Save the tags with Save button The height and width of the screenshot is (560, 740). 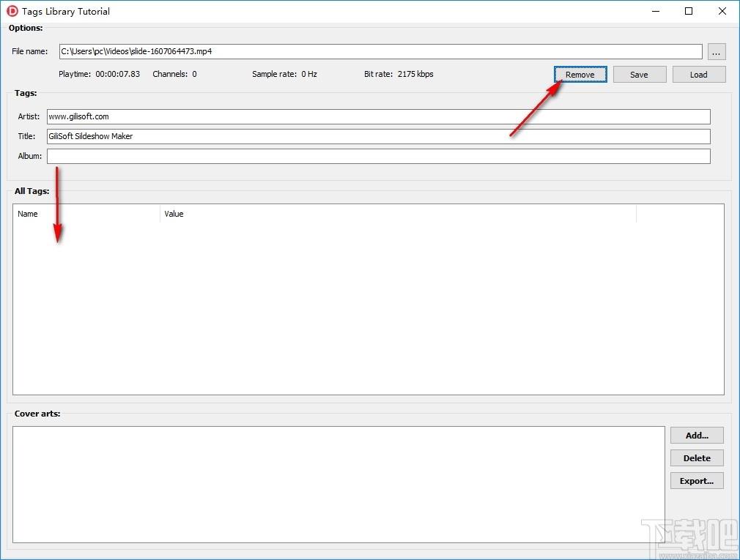(x=640, y=75)
